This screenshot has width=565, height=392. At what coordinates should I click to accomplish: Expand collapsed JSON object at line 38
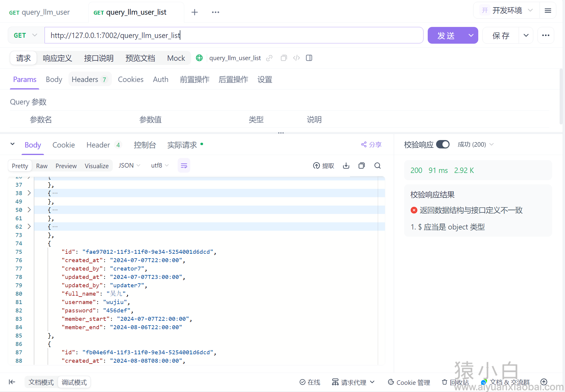[29, 193]
